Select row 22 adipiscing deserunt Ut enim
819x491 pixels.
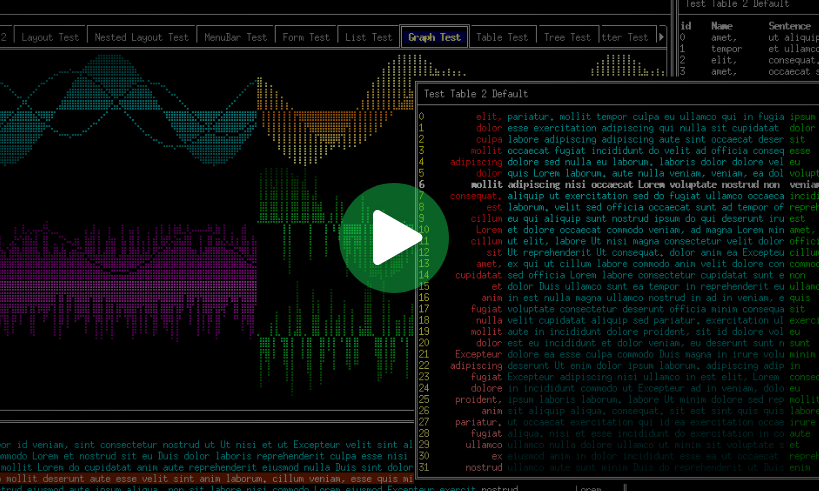pyautogui.click(x=618, y=366)
